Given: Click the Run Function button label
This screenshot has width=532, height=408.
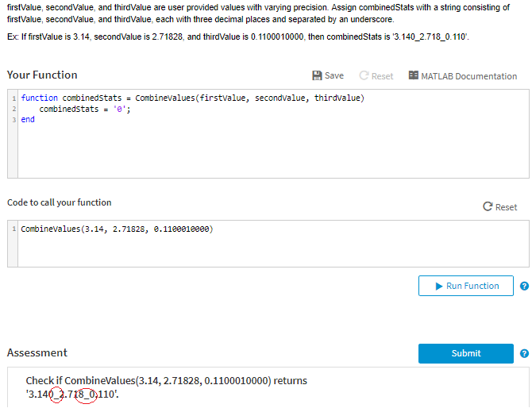Looking at the screenshot, I should tap(472, 286).
